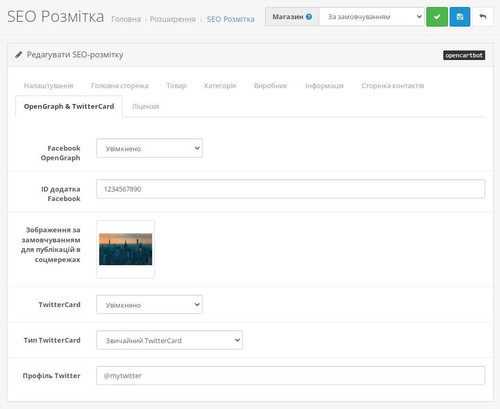Focus the ID додатка Facebook input field
This screenshot has width=500, height=409.
click(291, 189)
